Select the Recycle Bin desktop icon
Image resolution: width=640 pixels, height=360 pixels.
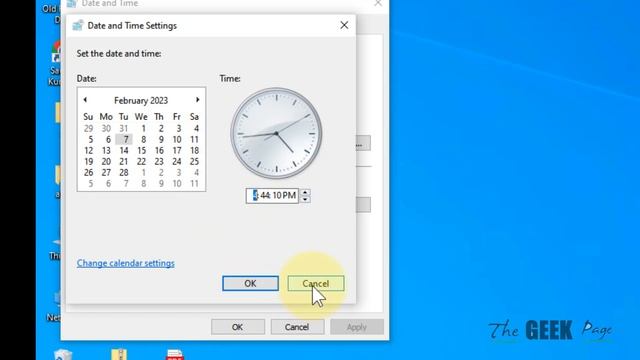[63, 355]
